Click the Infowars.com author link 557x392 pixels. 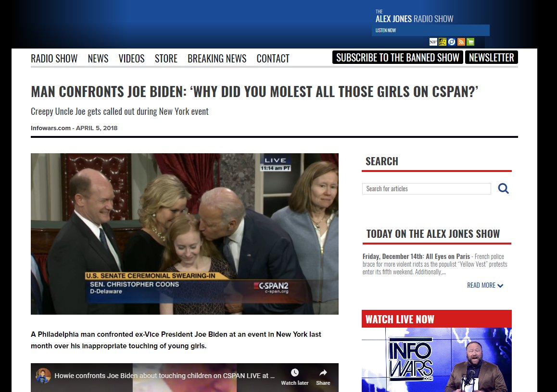51,128
